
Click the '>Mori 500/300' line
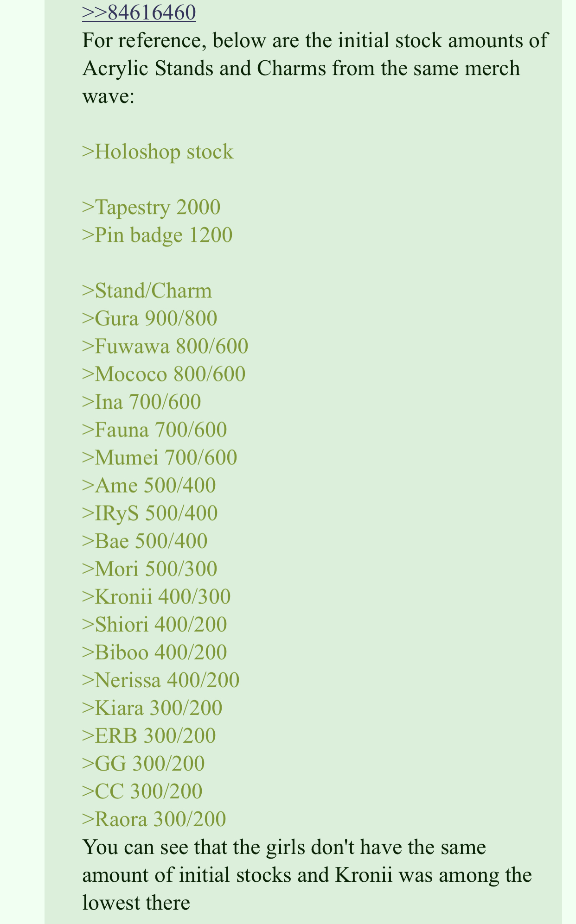click(x=149, y=569)
